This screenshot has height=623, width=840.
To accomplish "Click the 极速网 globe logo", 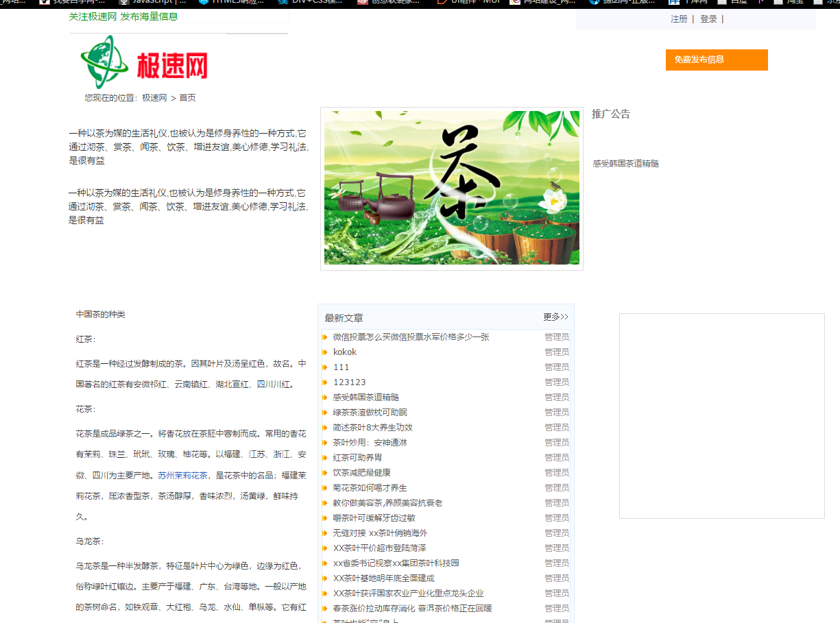I will (x=145, y=63).
